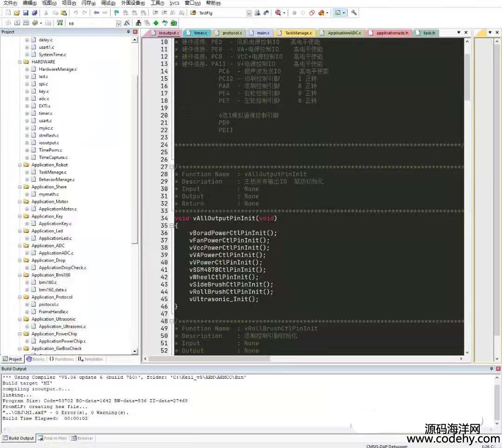Image resolution: width=502 pixels, height=448 pixels.
Task: Open the 项目 (Project) menu
Action: coord(69,3)
